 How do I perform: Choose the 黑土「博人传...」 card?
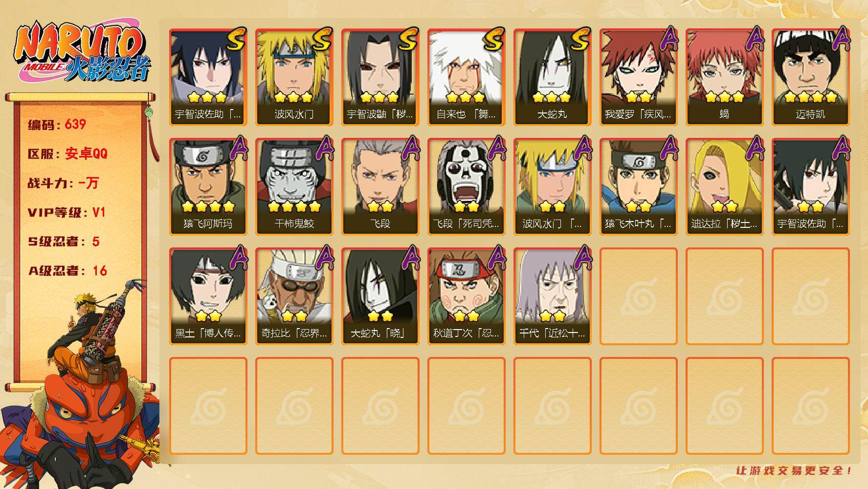[x=208, y=296]
